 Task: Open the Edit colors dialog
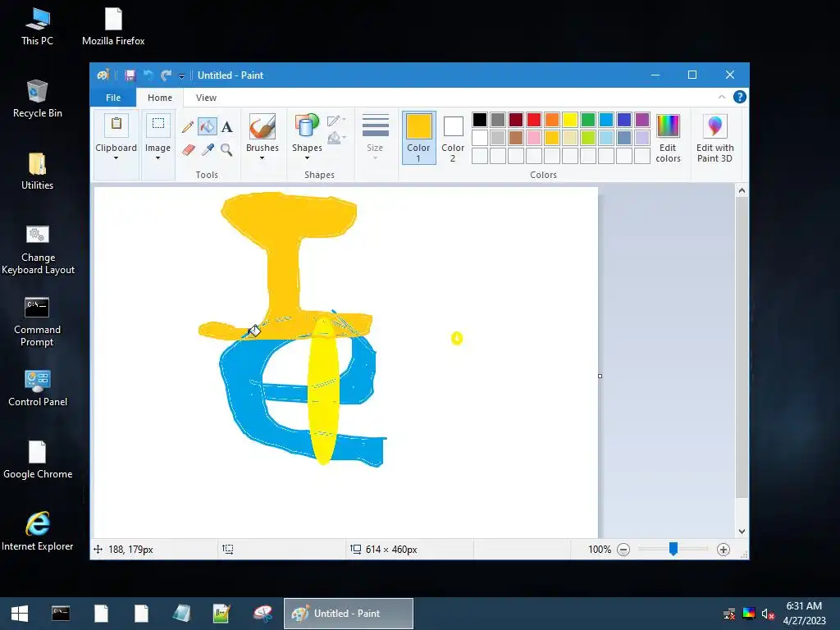[x=668, y=138]
